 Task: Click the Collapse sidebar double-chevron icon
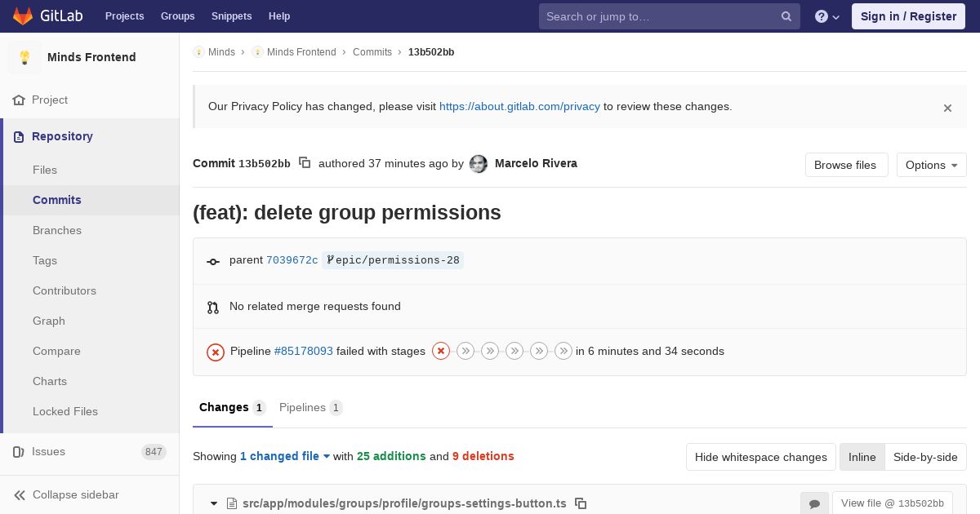(20, 494)
